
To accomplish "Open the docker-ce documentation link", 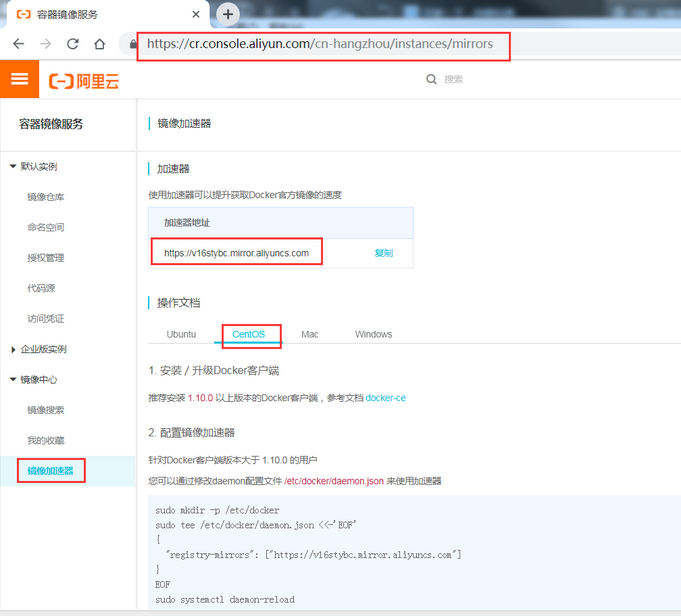I will tap(386, 398).
